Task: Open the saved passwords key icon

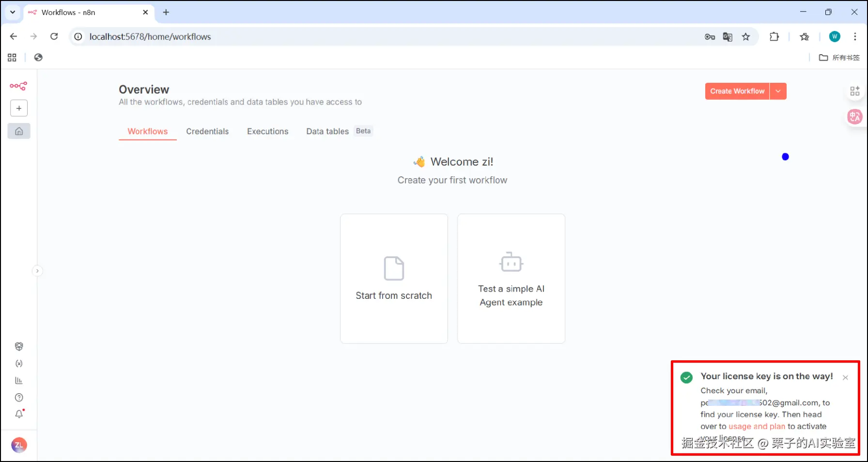Action: click(x=710, y=37)
